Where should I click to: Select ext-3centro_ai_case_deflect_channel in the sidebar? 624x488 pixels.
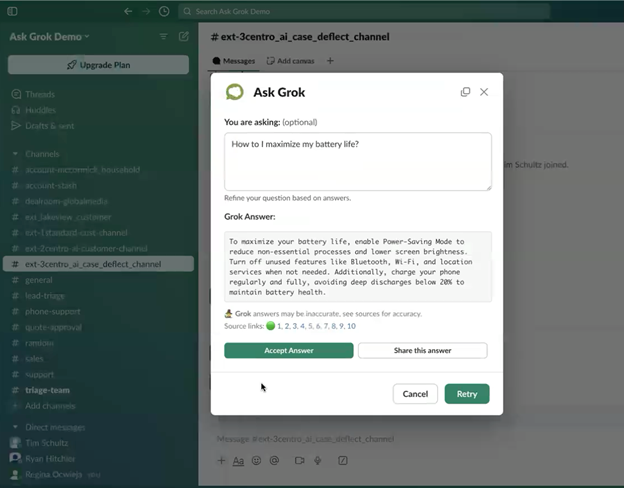tap(98, 264)
